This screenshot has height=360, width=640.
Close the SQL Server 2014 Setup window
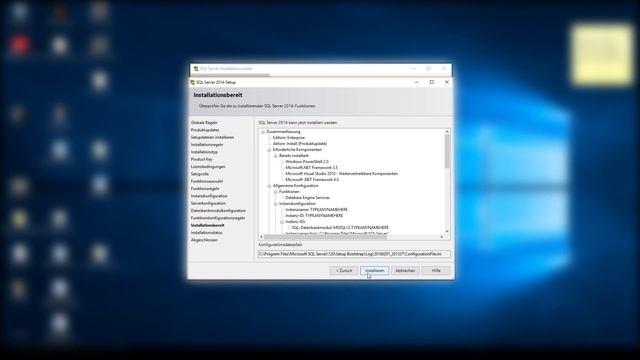(x=447, y=82)
